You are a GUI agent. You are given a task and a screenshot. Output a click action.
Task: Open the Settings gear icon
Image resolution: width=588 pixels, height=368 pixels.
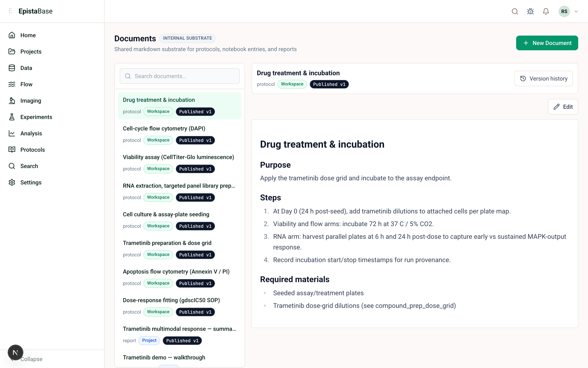(x=12, y=182)
